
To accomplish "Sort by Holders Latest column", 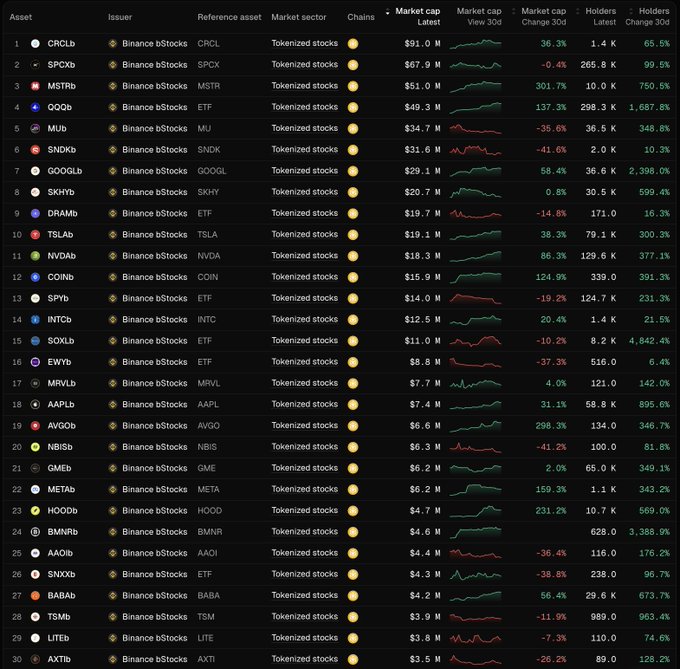I will pyautogui.click(x=596, y=16).
